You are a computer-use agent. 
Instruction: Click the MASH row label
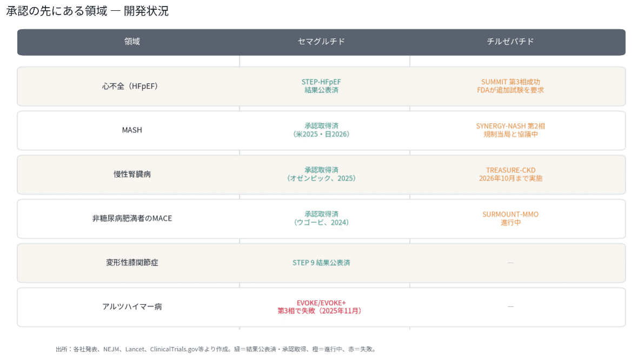coord(132,130)
